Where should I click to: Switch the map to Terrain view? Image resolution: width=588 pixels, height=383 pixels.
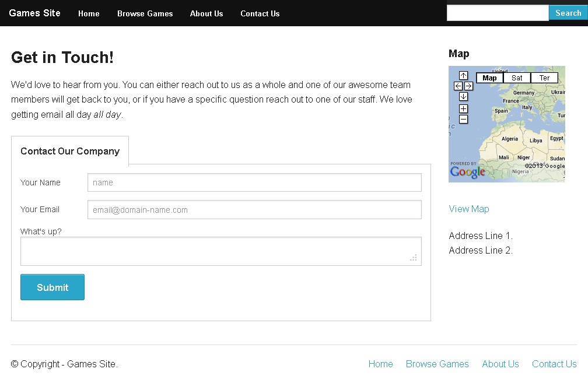coord(544,77)
